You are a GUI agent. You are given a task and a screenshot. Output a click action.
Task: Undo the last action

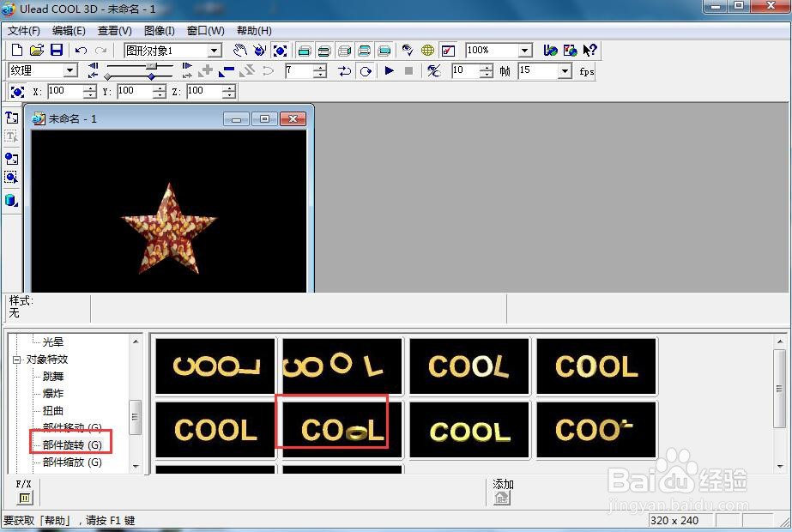pyautogui.click(x=81, y=50)
